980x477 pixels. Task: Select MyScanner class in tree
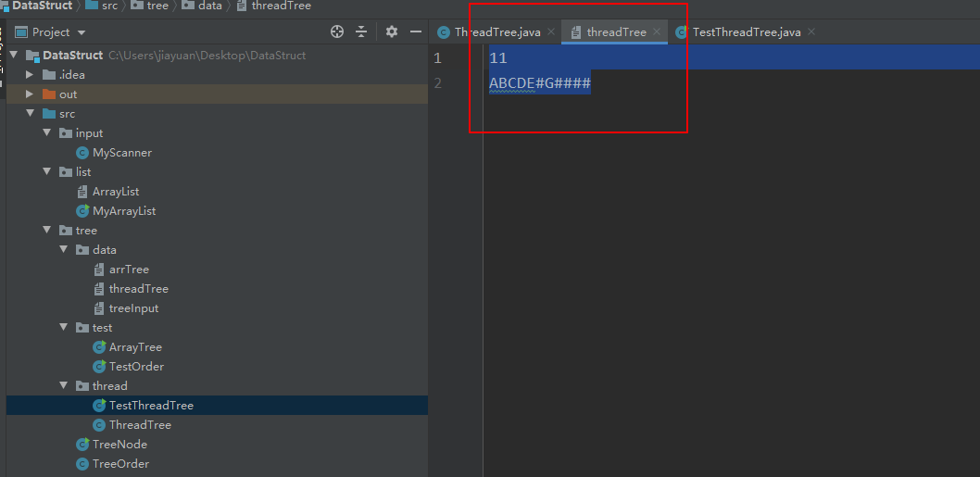point(122,153)
